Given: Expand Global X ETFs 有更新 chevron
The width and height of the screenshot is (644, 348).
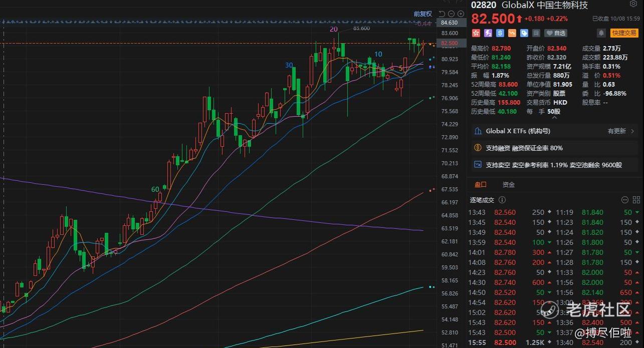Looking at the screenshot, I should click(632, 131).
